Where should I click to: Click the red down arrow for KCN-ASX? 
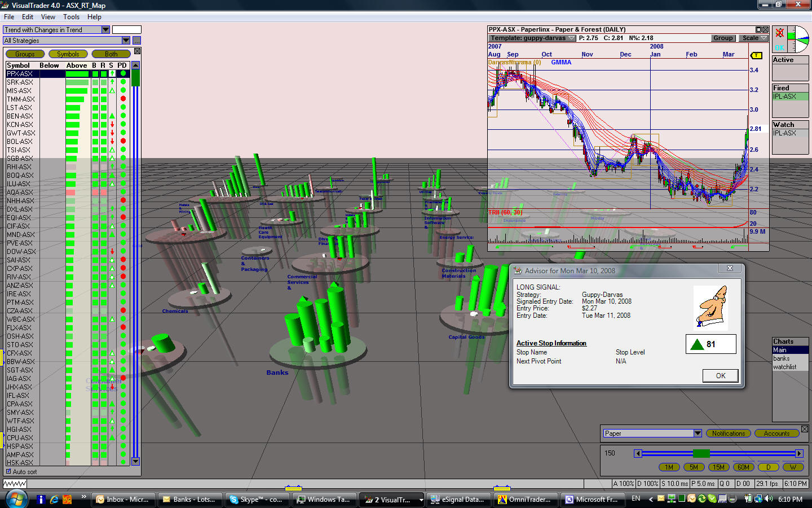112,125
